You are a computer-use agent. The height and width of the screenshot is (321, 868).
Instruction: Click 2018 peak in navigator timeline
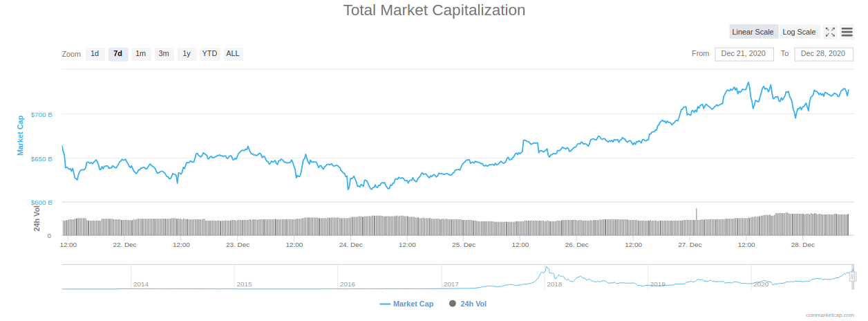(x=546, y=269)
